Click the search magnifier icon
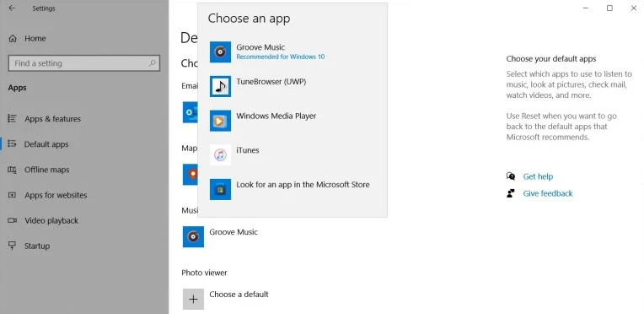Image resolution: width=644 pixels, height=314 pixels. (x=153, y=63)
